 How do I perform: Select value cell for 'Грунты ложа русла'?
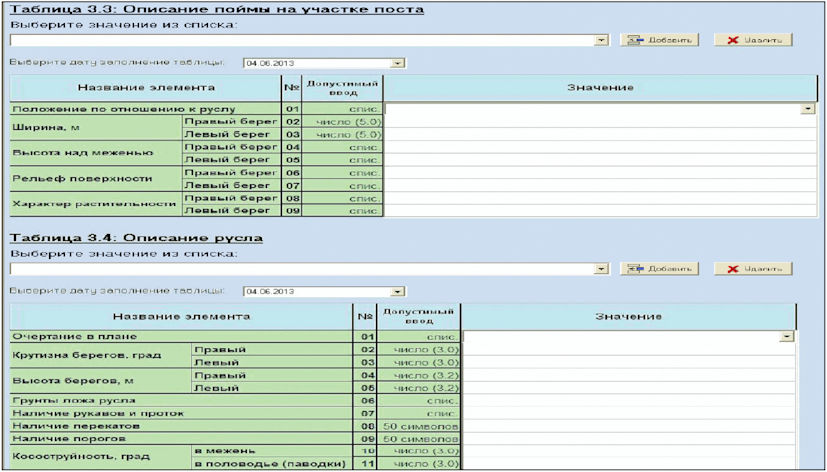pyautogui.click(x=628, y=400)
